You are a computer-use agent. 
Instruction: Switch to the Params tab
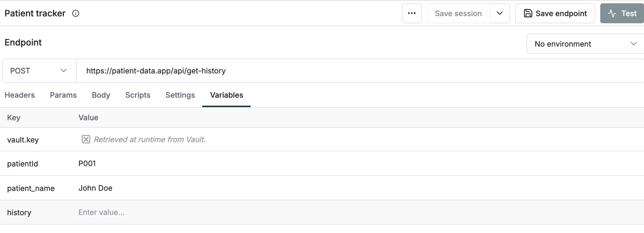[63, 95]
